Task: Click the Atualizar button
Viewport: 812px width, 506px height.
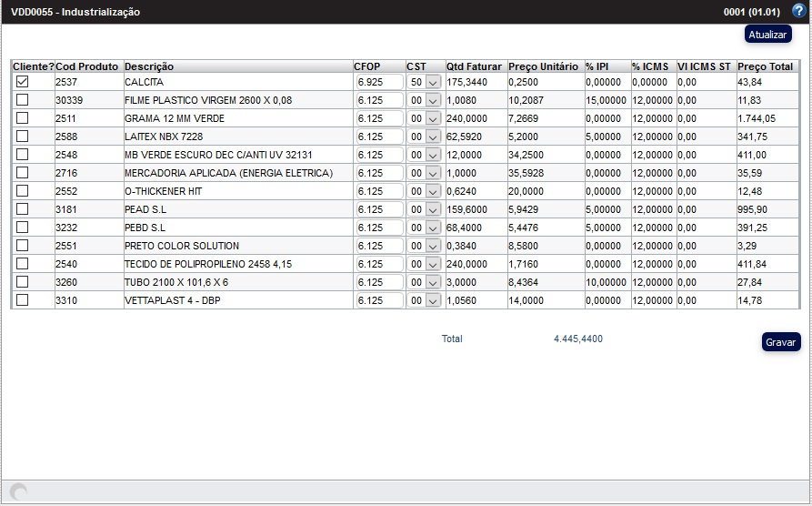Action: tap(767, 35)
